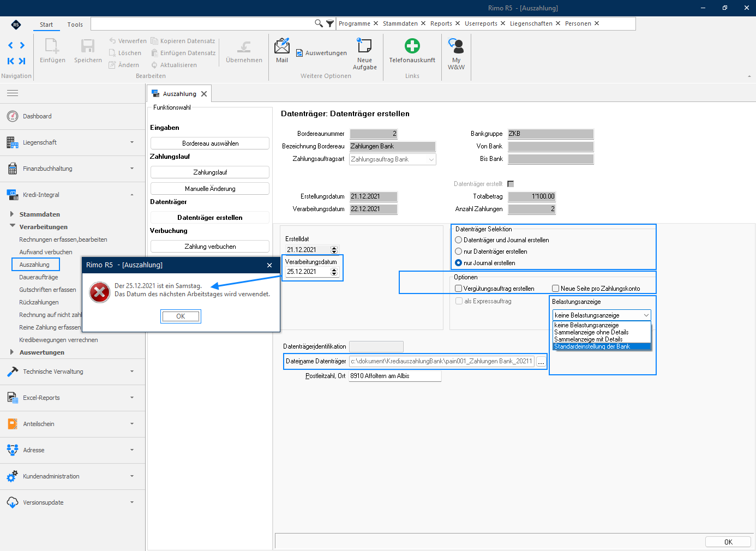756x551 pixels.
Task: Open Dashboard in the sidebar
Action: click(37, 116)
